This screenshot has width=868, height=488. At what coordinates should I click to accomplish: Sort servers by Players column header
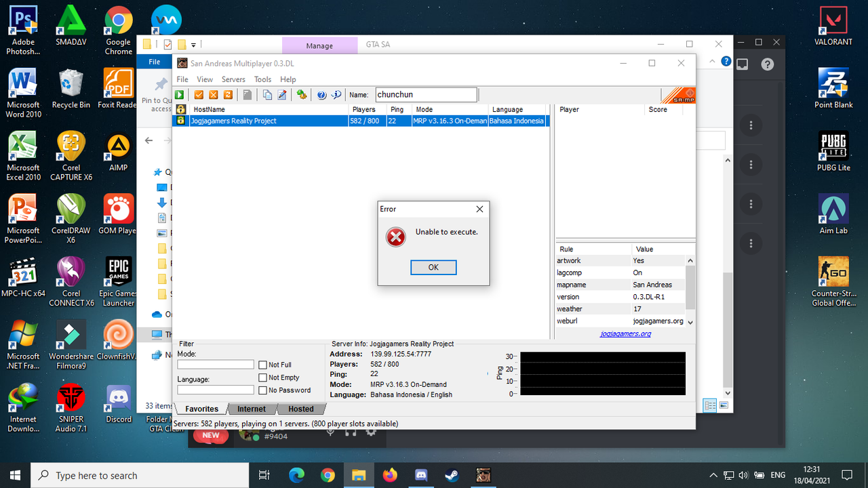[x=368, y=109]
